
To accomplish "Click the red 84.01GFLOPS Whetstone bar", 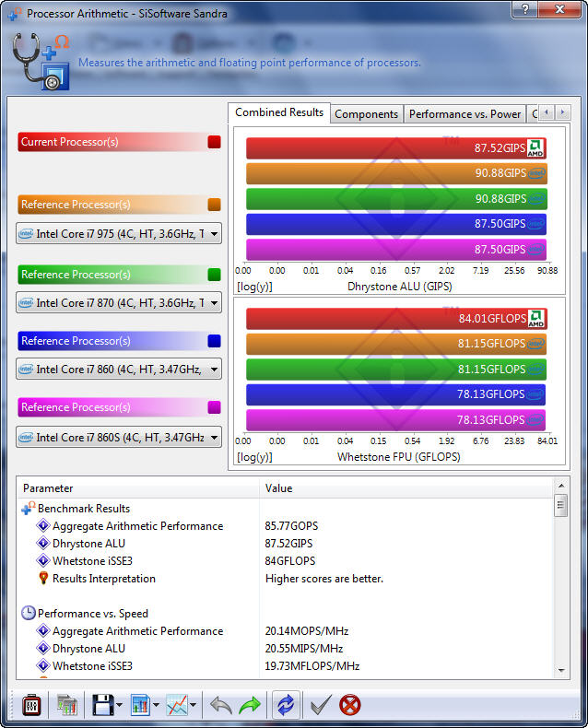I will [x=396, y=319].
